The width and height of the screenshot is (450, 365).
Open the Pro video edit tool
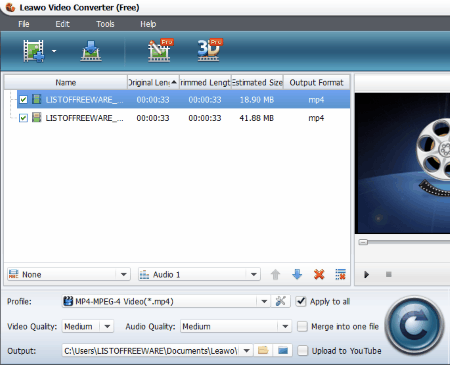(x=160, y=50)
